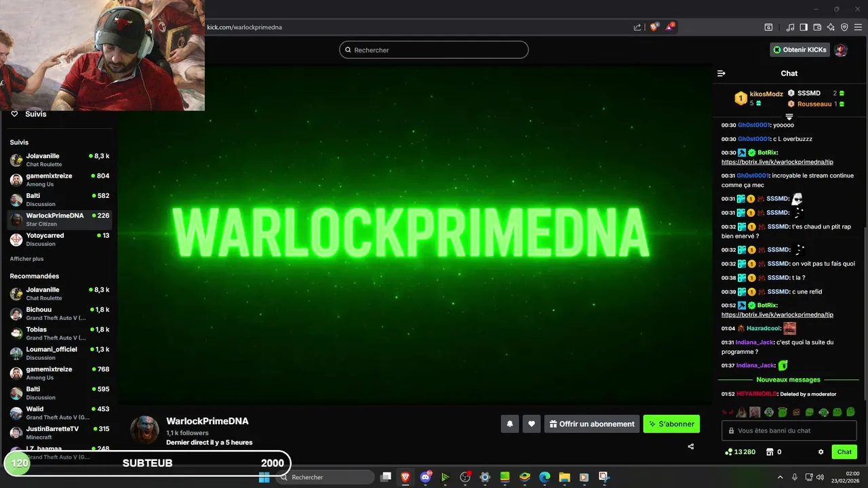This screenshot has width=868, height=488.
Task: Click the Suivis heart header in sidebar
Action: [29, 114]
